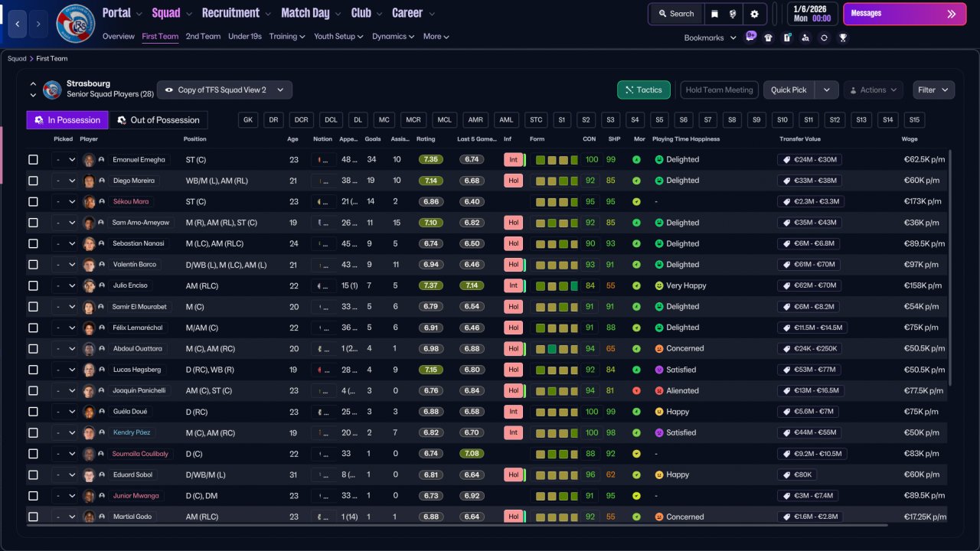
Task: Open the report card icon bookmark
Action: tap(787, 37)
